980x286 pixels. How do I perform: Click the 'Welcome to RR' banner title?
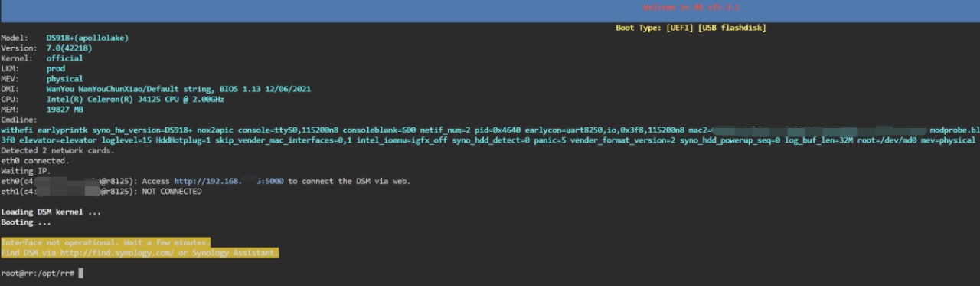coord(691,8)
